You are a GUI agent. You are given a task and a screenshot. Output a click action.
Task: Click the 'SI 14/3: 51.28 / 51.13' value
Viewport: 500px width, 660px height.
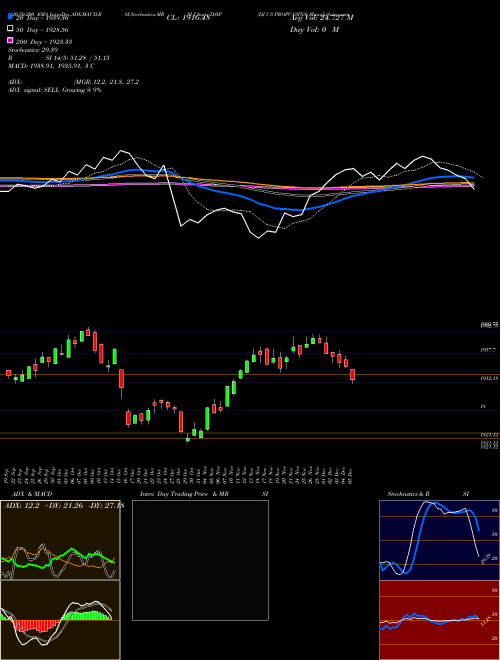(x=77, y=58)
